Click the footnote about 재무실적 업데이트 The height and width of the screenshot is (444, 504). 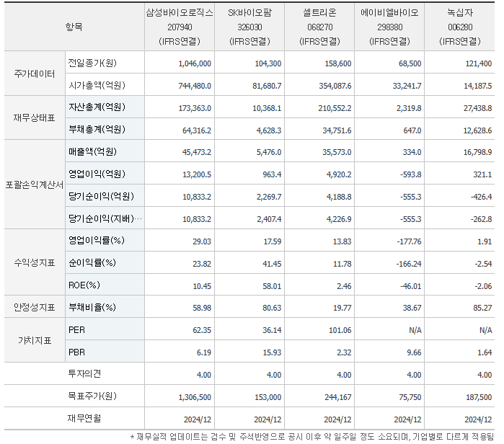311,437
